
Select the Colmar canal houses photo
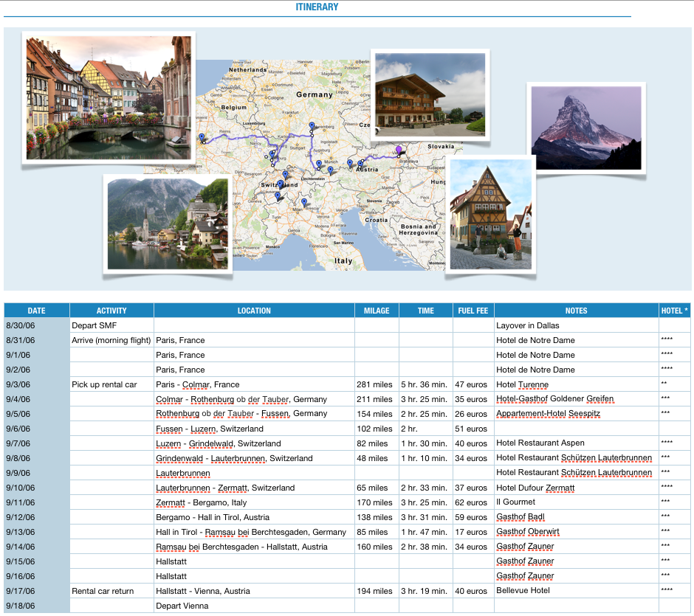click(x=109, y=97)
